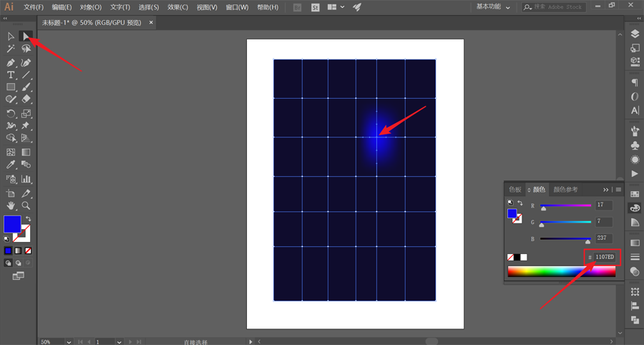Viewport: 644px width, 345px height.
Task: Click the 颜色参考 tab
Action: [565, 190]
